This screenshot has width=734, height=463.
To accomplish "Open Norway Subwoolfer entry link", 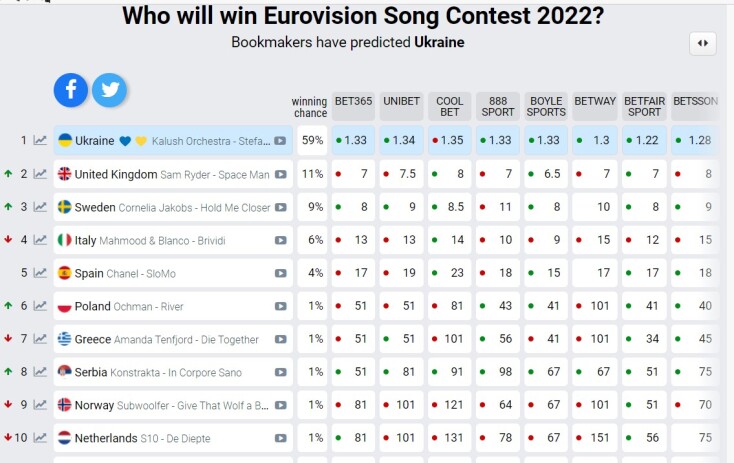I will pyautogui.click(x=170, y=405).
